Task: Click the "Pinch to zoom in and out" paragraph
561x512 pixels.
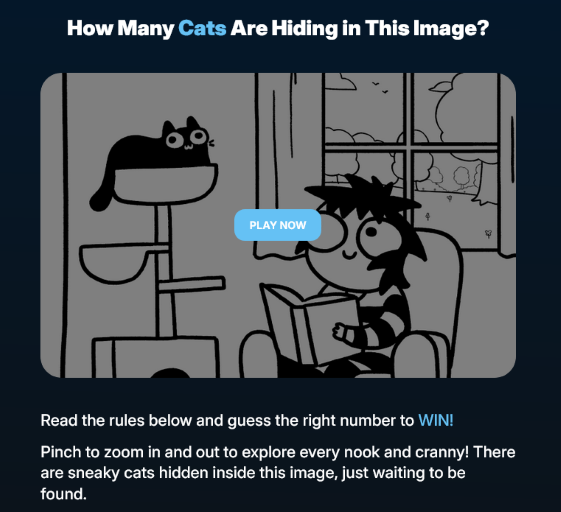Action: pos(278,473)
